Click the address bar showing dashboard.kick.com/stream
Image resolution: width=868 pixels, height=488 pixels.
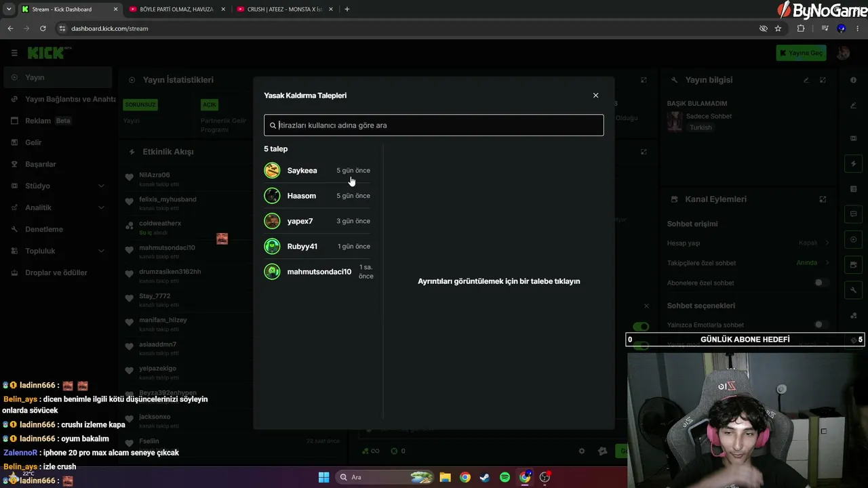coord(407,28)
